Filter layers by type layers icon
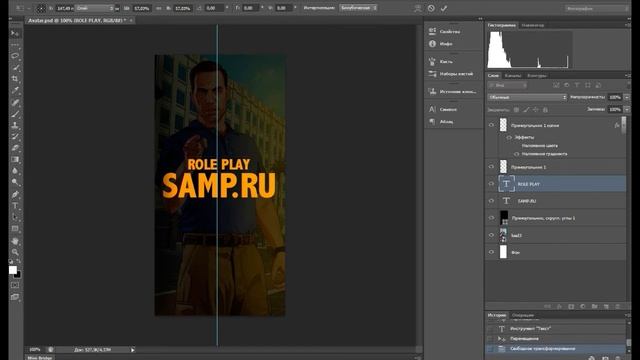640x360 pixels. (x=577, y=85)
